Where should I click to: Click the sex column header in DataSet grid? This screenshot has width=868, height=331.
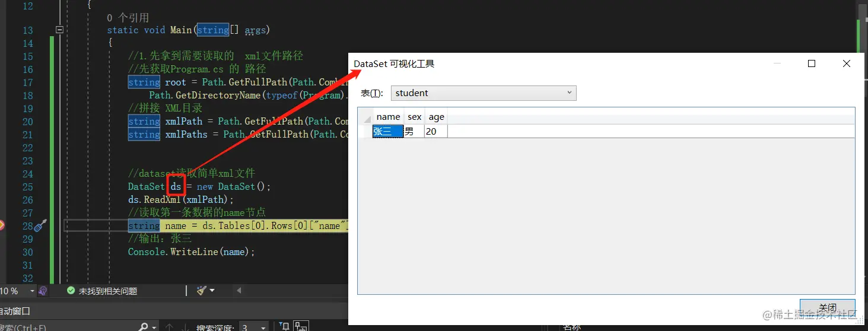[414, 117]
